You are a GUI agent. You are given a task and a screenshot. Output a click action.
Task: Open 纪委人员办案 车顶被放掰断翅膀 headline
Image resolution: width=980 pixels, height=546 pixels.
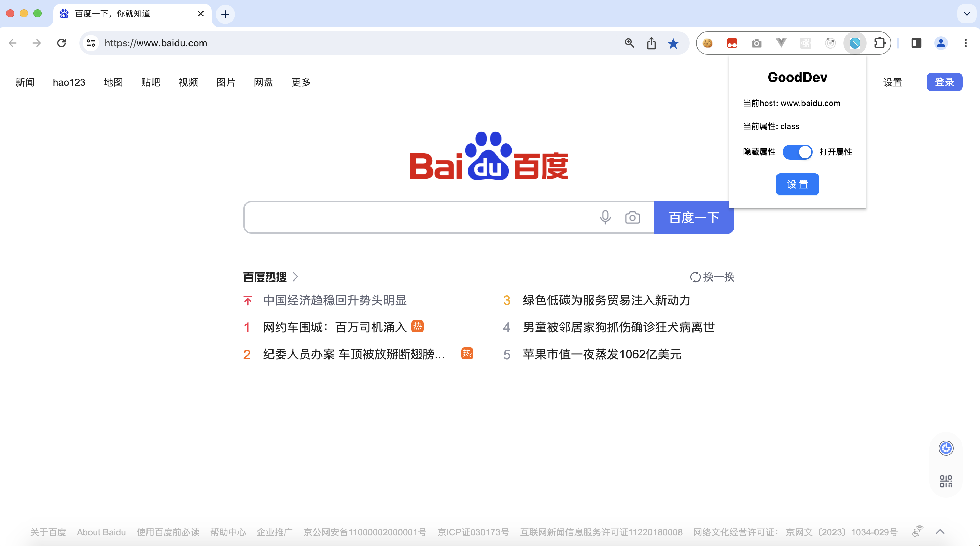pyautogui.click(x=354, y=354)
